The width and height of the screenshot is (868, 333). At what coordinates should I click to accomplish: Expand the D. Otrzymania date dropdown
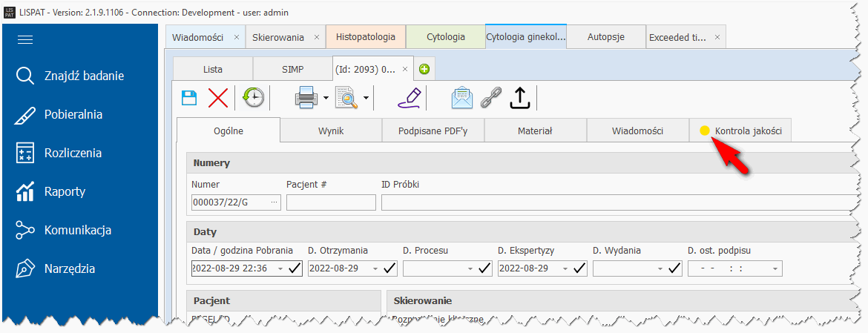tap(375, 268)
